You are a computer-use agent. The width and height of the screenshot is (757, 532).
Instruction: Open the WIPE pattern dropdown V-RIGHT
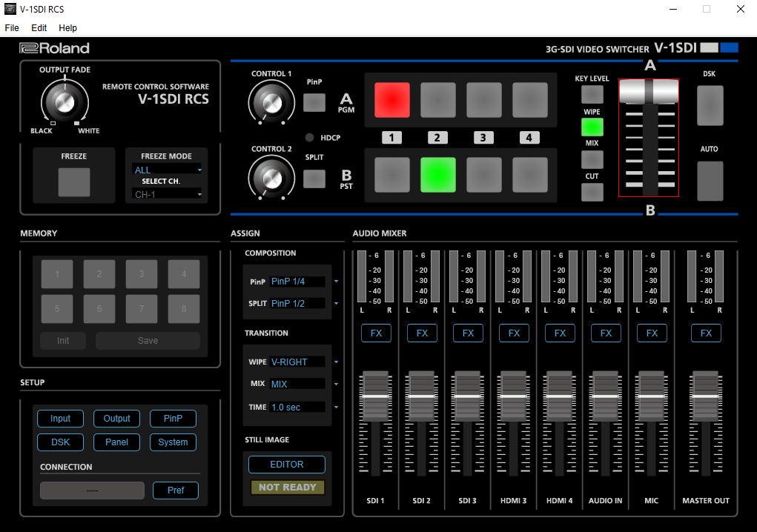304,362
